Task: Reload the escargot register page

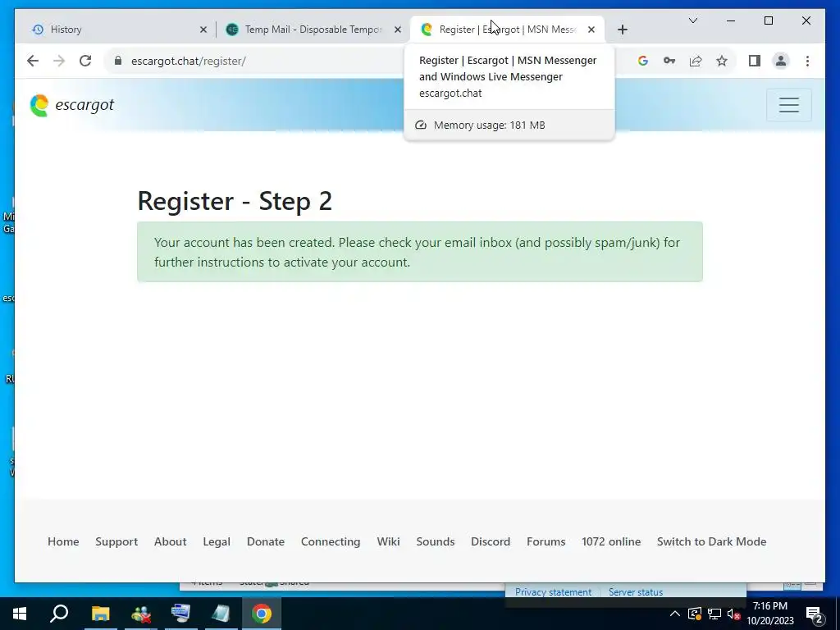Action: tap(85, 61)
